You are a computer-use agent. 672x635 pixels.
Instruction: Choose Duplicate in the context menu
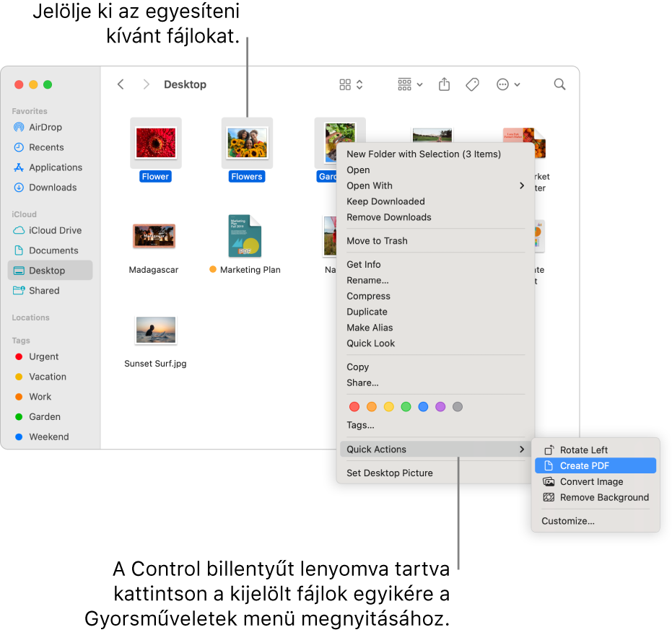(x=367, y=312)
